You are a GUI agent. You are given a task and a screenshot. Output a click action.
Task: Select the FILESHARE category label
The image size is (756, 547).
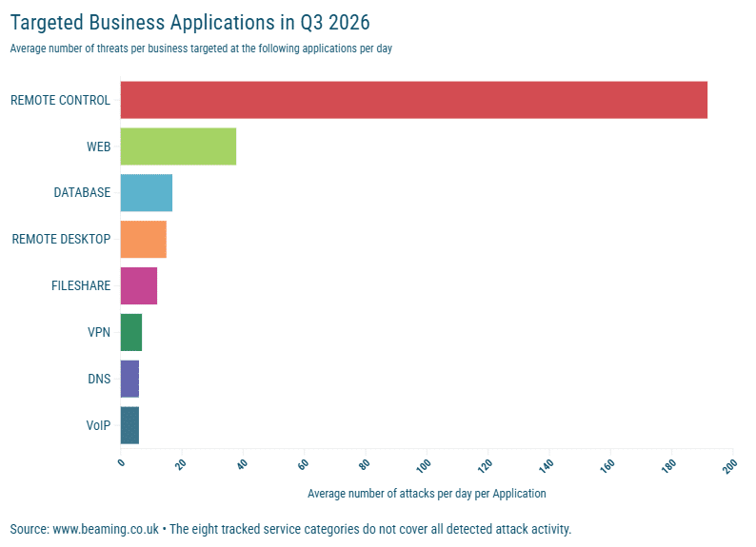coord(81,285)
